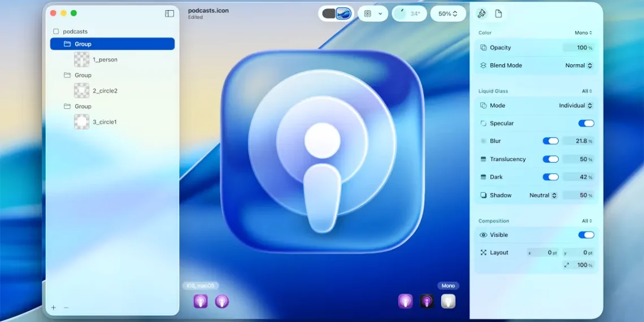Click the scale arrow icon beside 100%

tap(567, 266)
